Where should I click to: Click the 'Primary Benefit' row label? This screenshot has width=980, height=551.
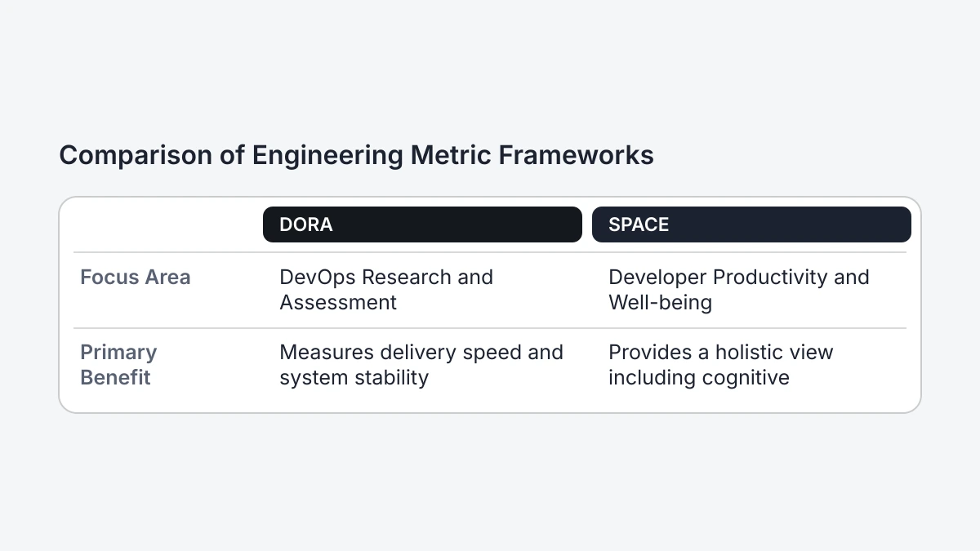point(118,365)
